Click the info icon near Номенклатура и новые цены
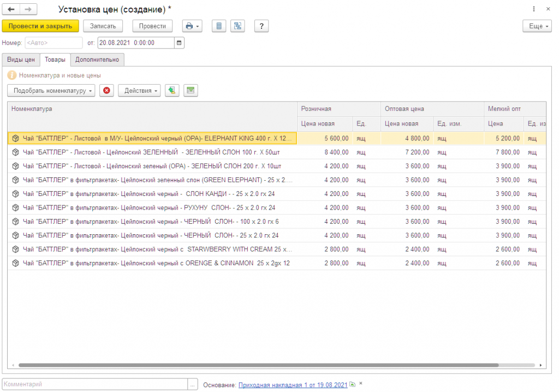 (12, 75)
